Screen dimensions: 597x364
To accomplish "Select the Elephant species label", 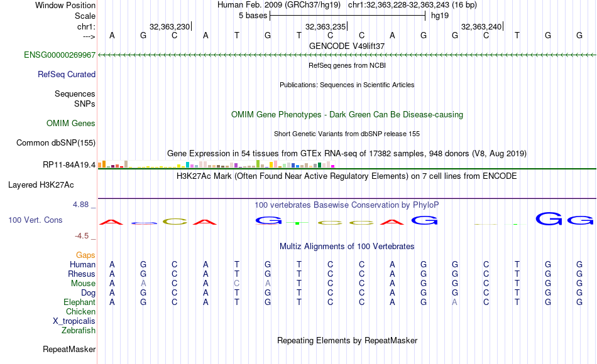I will (x=79, y=302).
